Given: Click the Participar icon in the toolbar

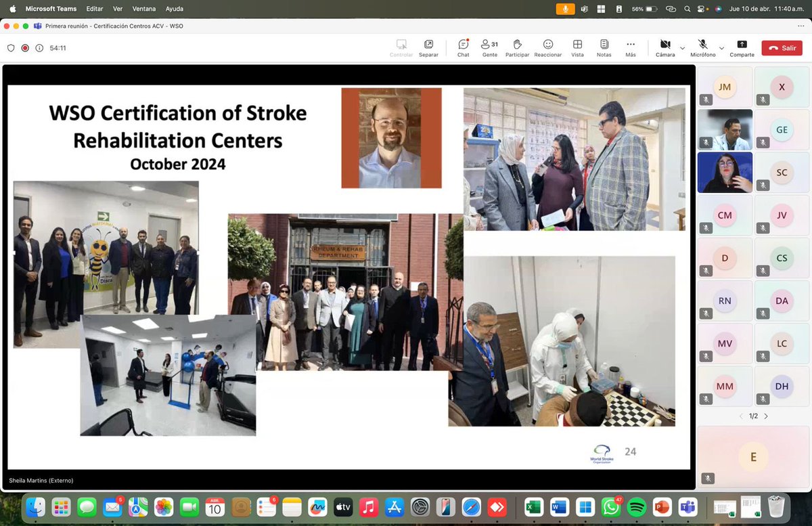Looking at the screenshot, I should pyautogui.click(x=517, y=47).
